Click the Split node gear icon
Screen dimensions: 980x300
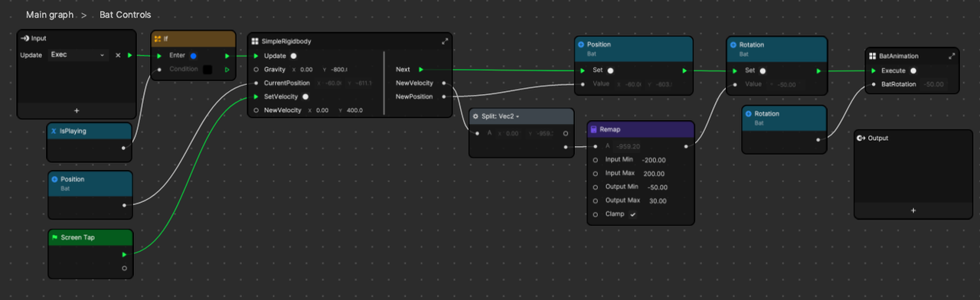tap(475, 116)
